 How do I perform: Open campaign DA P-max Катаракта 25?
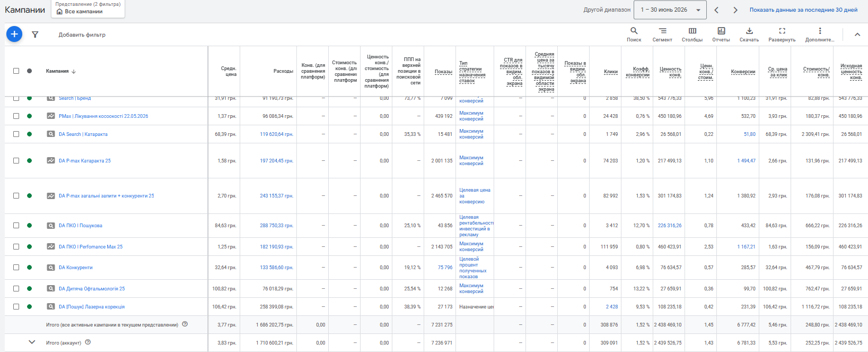pos(85,161)
